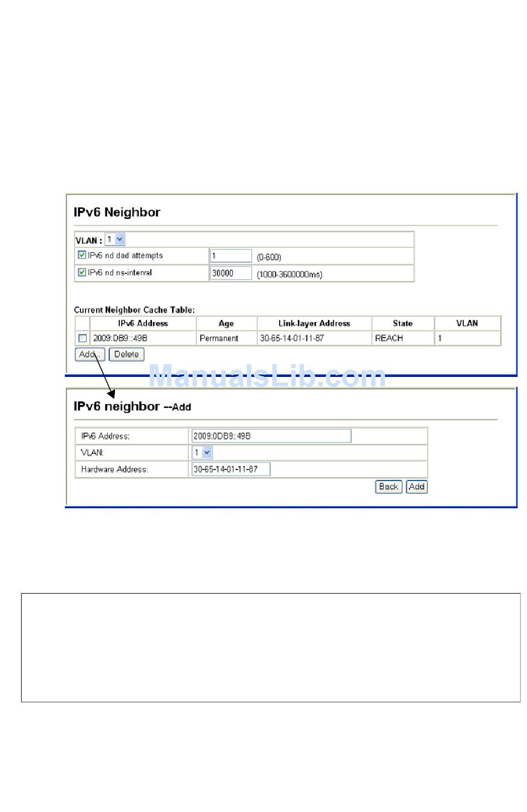Open the VLAN dropdown in IPv6 Neighbor
Viewport: 527px width, 812px height.
tap(115, 239)
